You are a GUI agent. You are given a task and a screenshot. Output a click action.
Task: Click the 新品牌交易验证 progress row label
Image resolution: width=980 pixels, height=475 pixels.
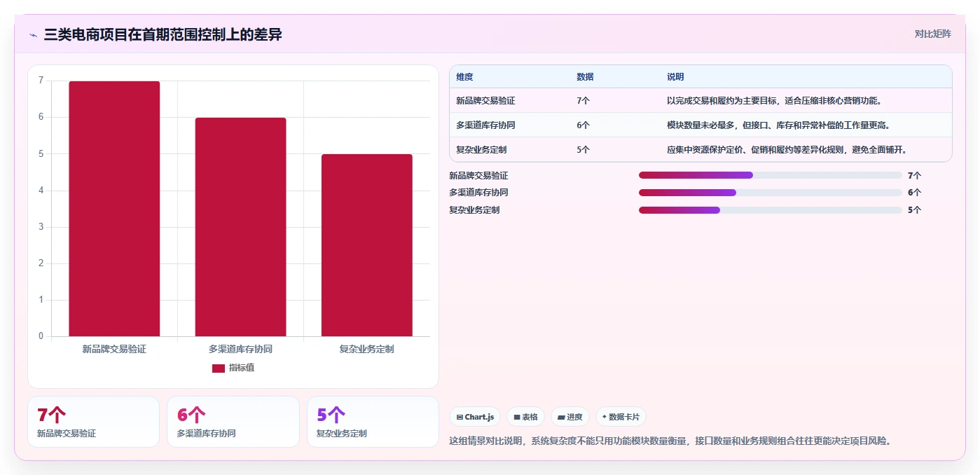478,176
